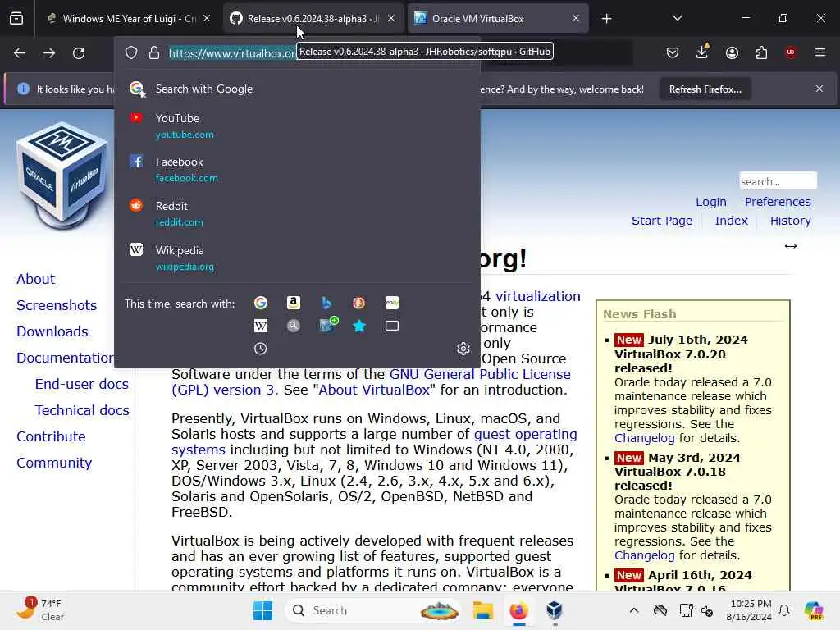The width and height of the screenshot is (840, 630).
Task: Open Technical docs link
Action: click(82, 410)
